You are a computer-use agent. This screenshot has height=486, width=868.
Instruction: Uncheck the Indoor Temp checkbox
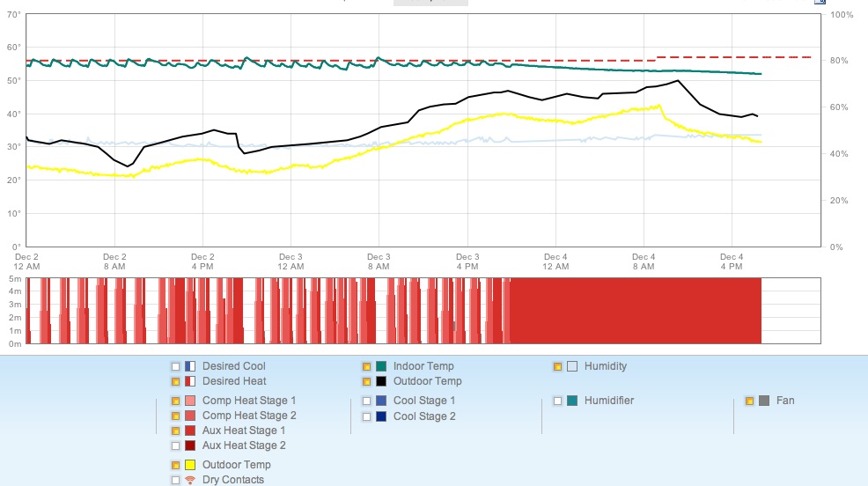pyautogui.click(x=366, y=366)
